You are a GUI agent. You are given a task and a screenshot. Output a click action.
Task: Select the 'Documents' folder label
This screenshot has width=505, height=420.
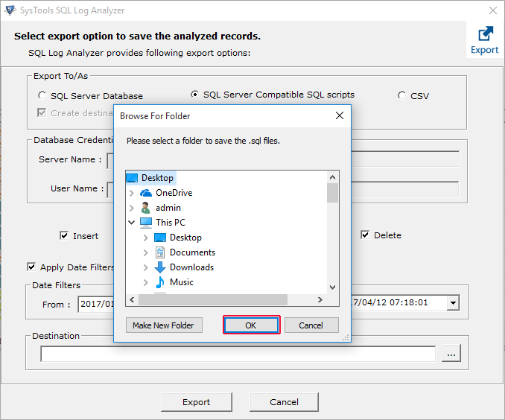(192, 252)
